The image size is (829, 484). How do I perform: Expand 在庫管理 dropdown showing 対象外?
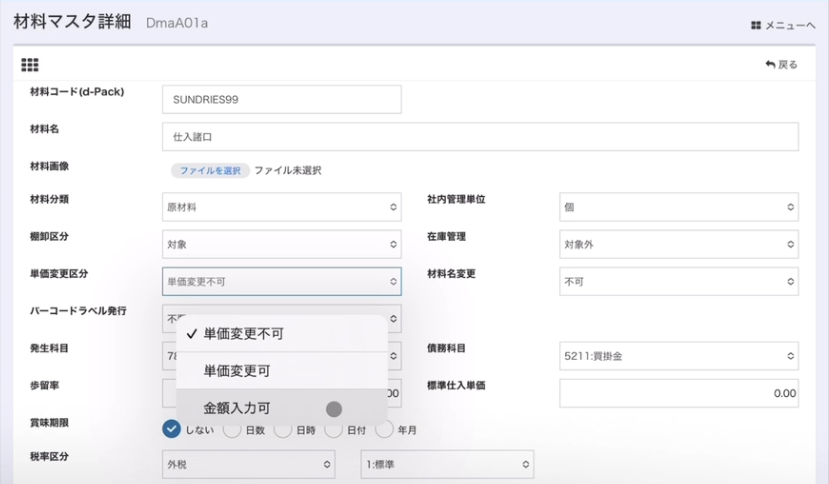click(678, 243)
